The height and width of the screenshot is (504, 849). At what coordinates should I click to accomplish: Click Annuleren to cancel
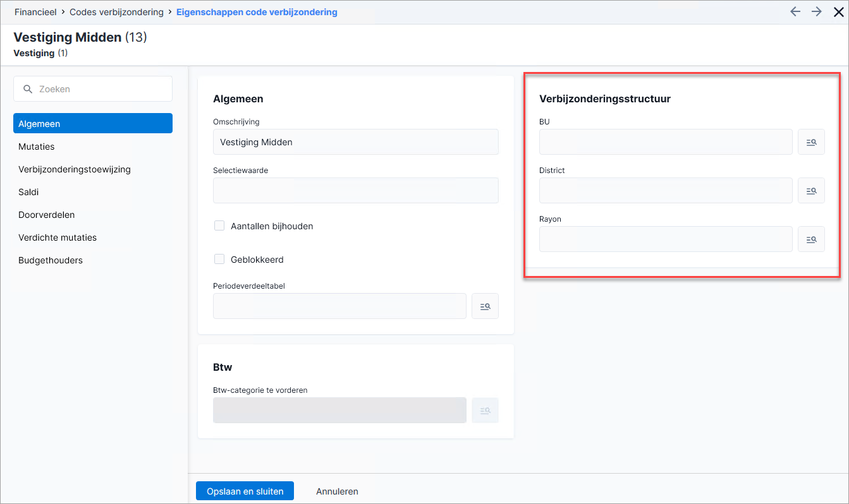coord(337,491)
